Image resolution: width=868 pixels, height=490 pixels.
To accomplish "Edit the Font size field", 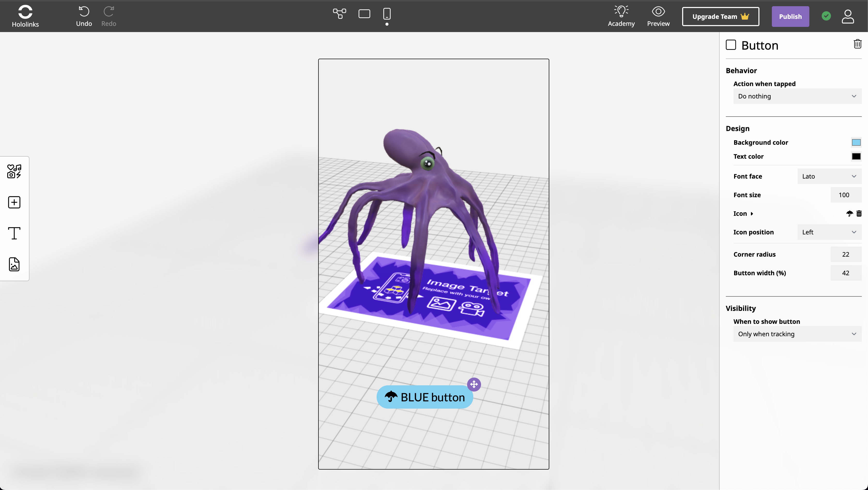I will 846,195.
